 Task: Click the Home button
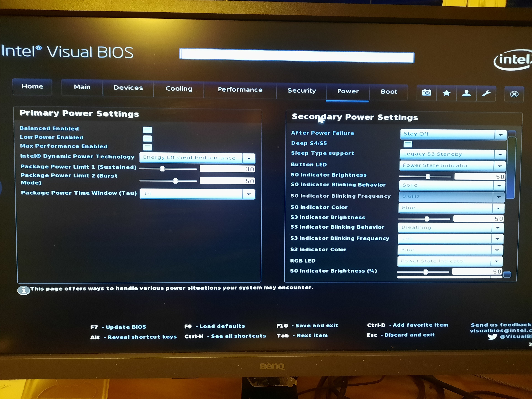coord(32,86)
